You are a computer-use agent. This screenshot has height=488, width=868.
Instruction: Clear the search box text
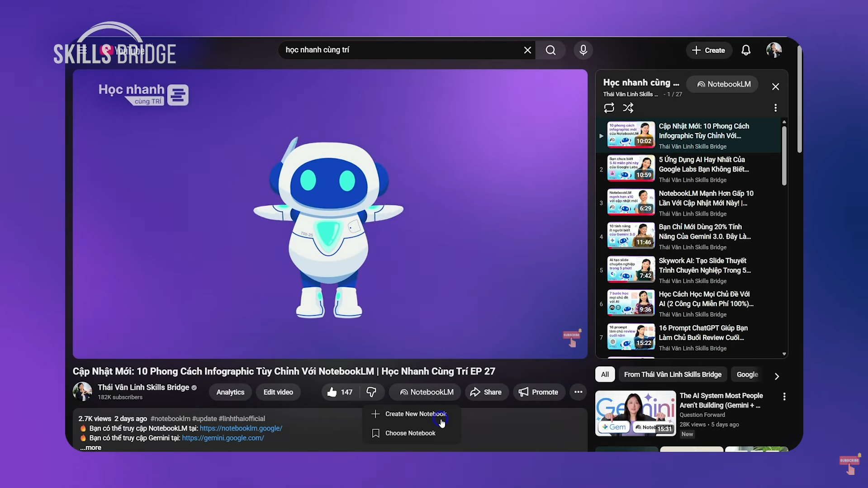(x=527, y=50)
